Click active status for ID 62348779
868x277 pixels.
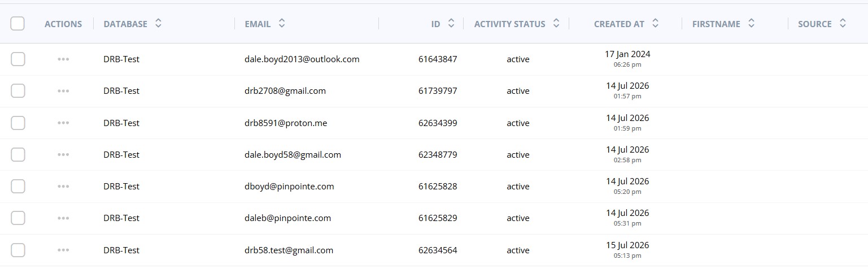(518, 154)
